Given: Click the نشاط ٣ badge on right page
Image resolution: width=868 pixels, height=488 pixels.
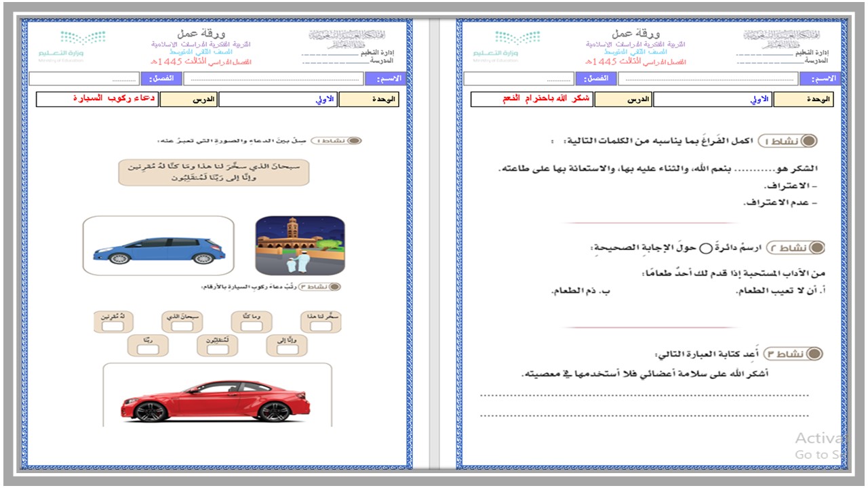Looking at the screenshot, I should [x=793, y=354].
